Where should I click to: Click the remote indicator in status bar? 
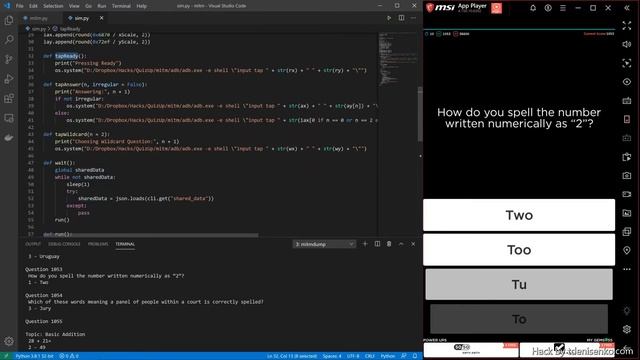(x=6, y=356)
